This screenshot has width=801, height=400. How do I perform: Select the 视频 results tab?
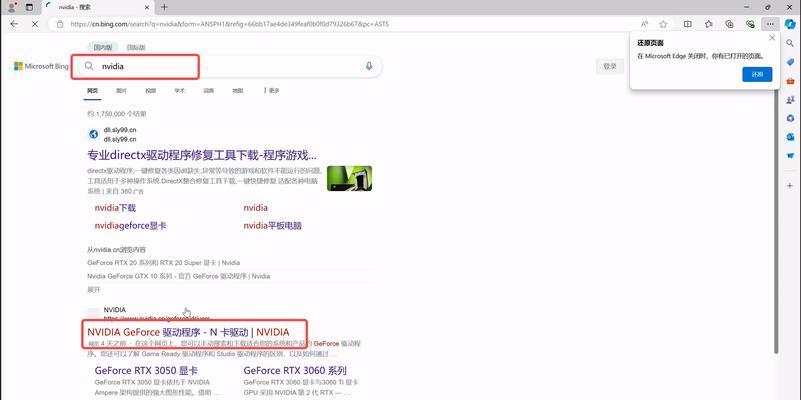pos(150,90)
